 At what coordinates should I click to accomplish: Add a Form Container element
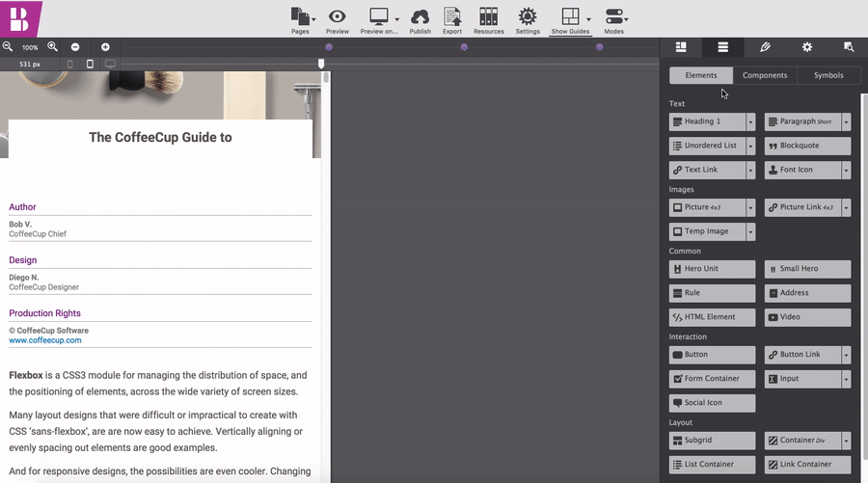712,379
